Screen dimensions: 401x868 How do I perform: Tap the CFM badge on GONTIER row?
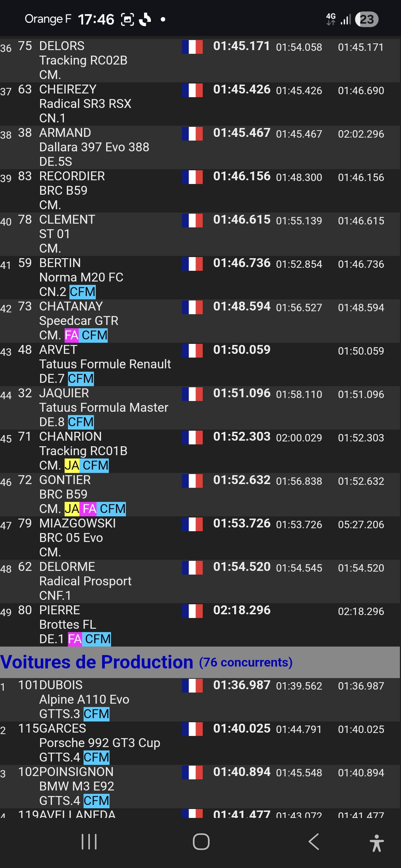pyautogui.click(x=113, y=509)
